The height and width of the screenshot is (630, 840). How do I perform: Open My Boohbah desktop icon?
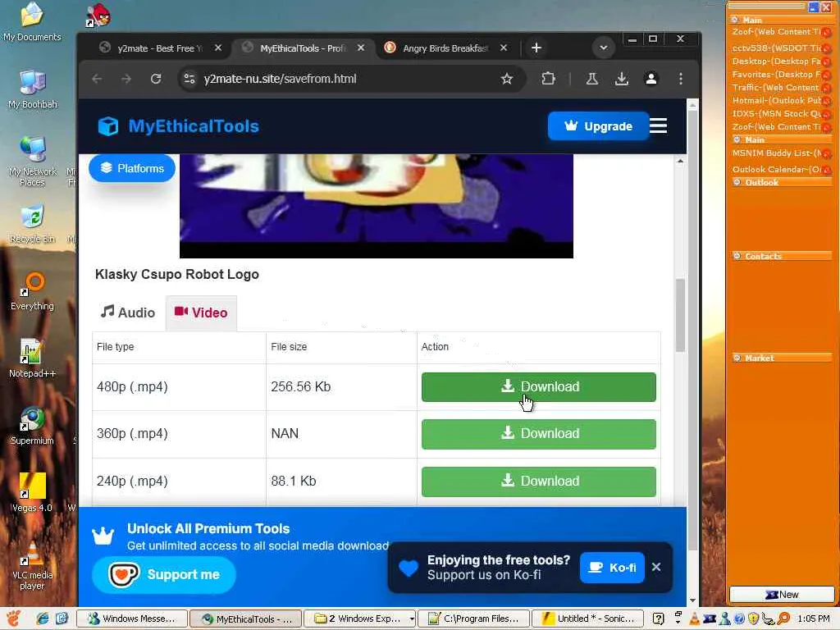point(32,89)
